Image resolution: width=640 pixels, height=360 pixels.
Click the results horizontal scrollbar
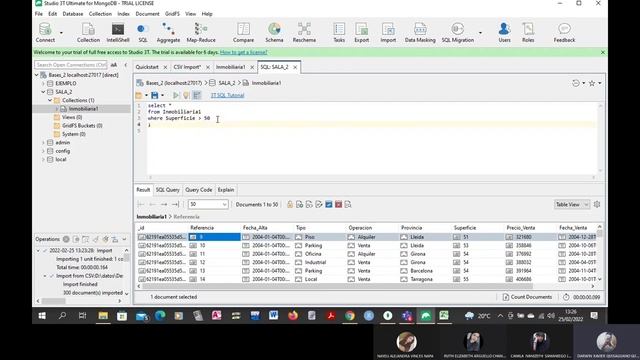coord(337,286)
